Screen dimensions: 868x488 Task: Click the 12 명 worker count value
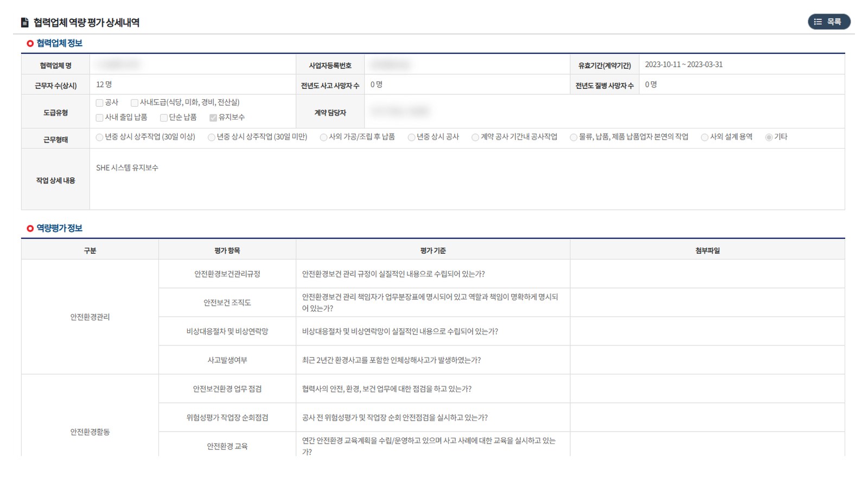(x=104, y=85)
